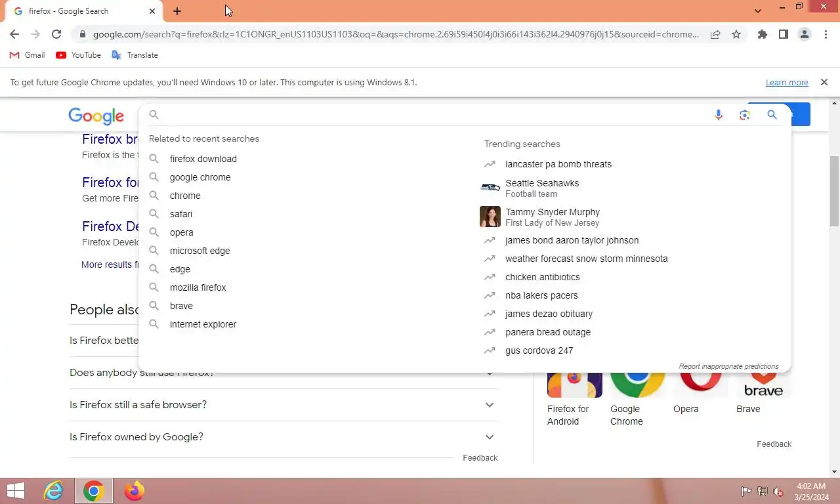Screen dimensions: 840x504
Task: Open the Chrome profile avatar
Action: point(805,34)
